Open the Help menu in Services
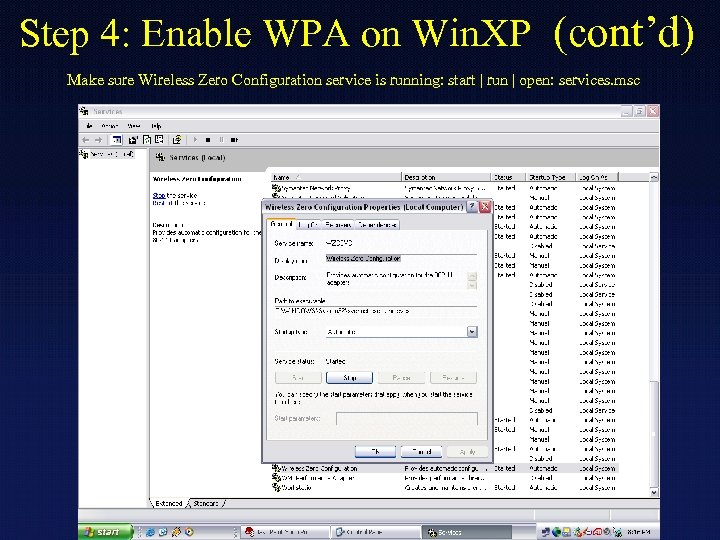Screen dimensions: 720x540 (156, 126)
